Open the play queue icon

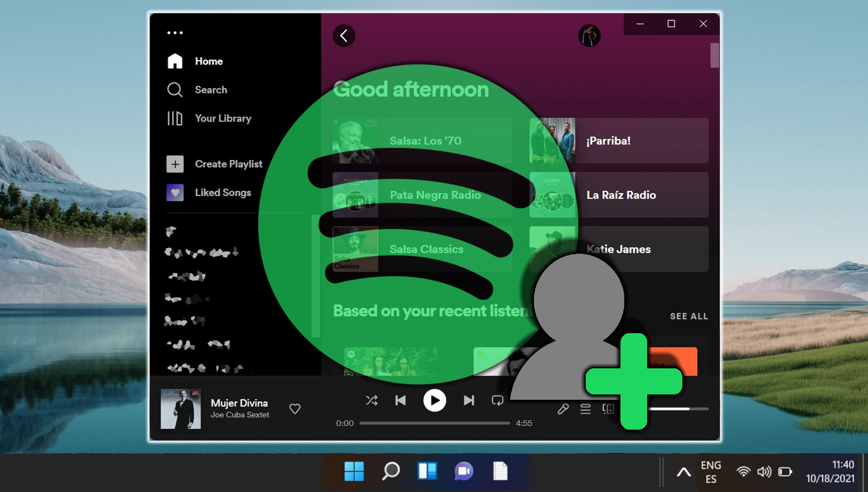point(585,409)
